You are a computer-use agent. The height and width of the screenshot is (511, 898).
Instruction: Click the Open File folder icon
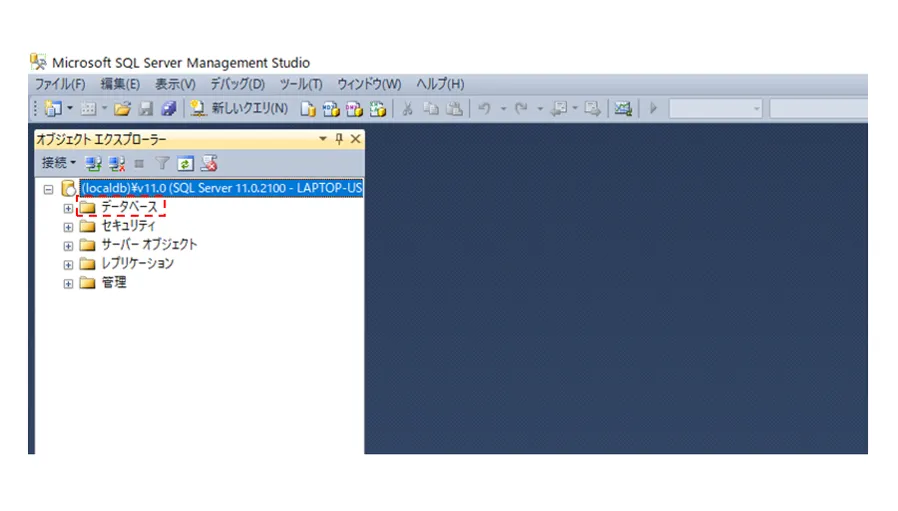pyautogui.click(x=123, y=109)
